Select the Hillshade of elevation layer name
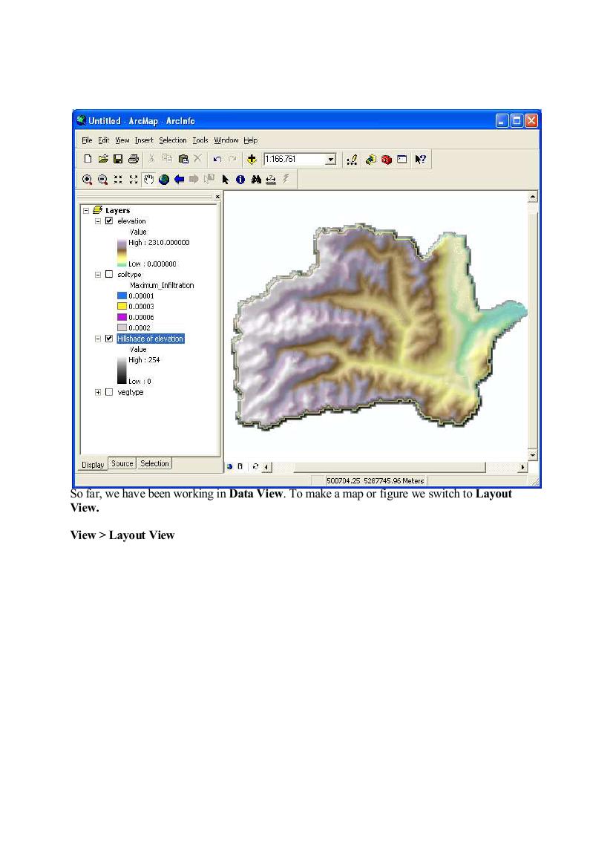The image size is (613, 868). (x=150, y=339)
